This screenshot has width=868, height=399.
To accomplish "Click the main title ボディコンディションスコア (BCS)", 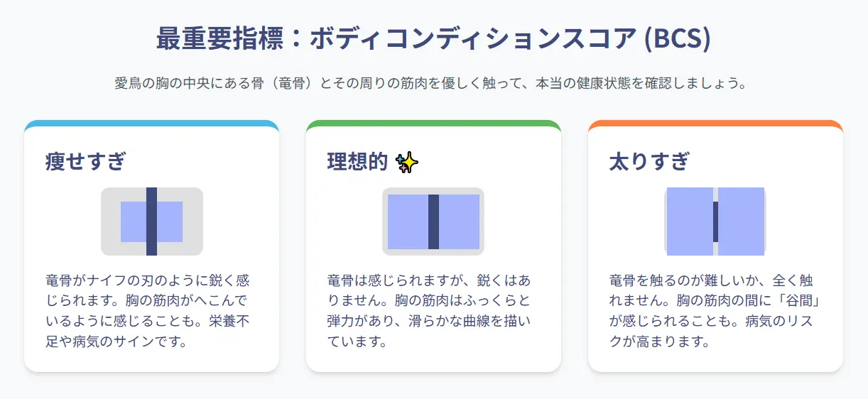I will [433, 38].
